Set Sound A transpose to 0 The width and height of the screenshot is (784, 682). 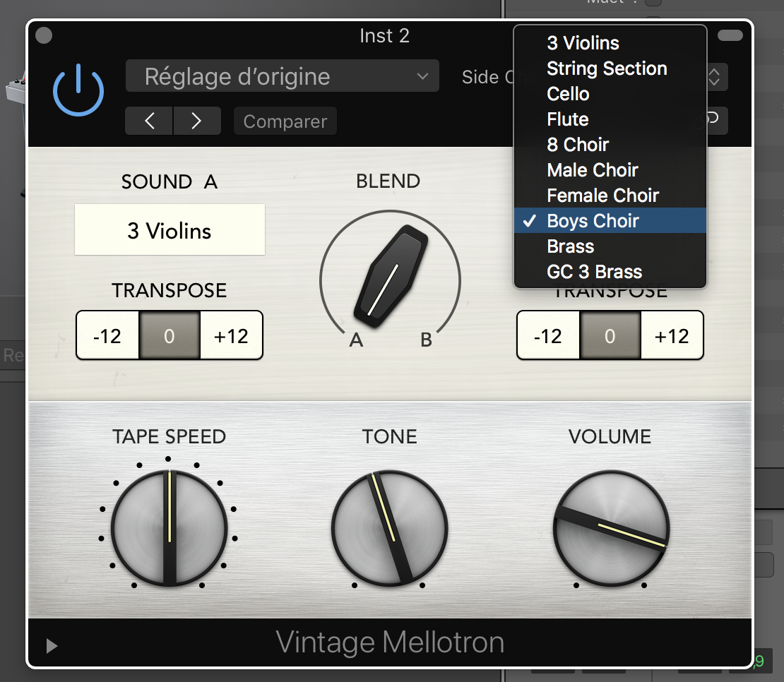170,335
